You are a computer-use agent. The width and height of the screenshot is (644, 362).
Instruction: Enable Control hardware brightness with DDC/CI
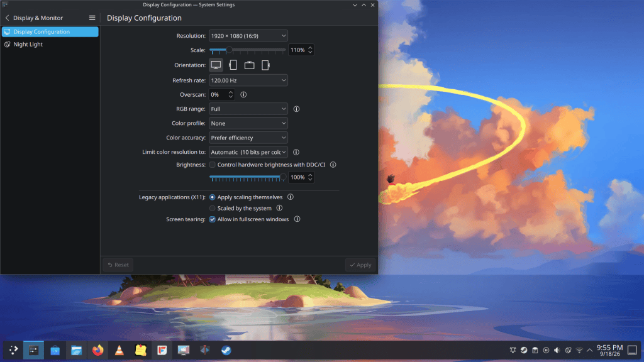(x=213, y=165)
